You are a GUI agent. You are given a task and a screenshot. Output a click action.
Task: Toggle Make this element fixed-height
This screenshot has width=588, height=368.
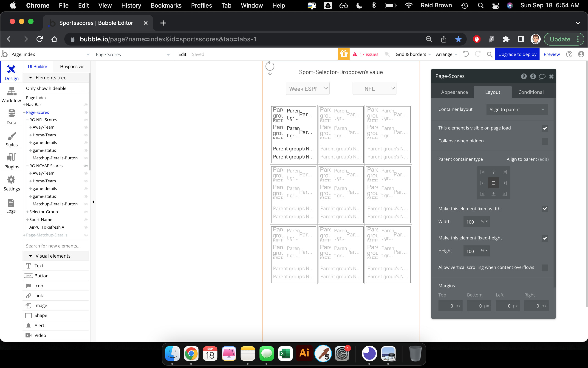(x=545, y=238)
